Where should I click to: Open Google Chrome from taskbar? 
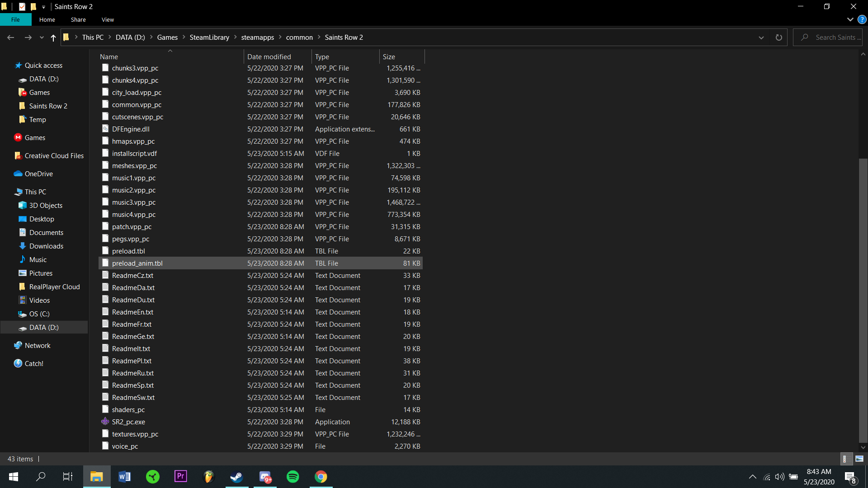[321, 477]
